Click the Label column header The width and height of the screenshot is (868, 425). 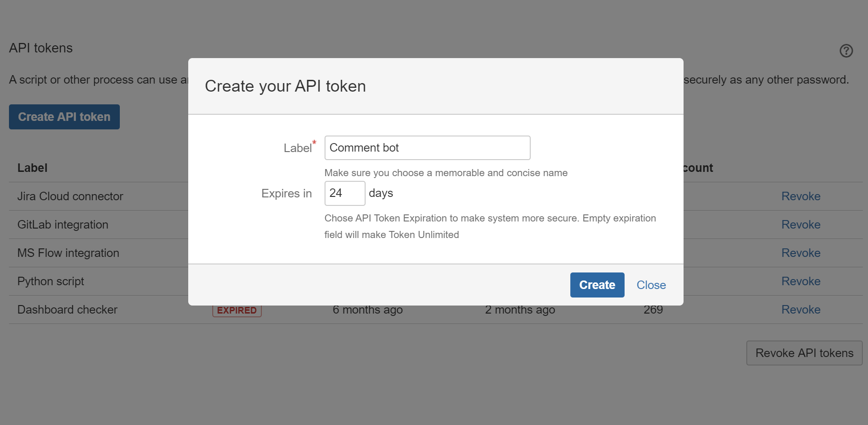pyautogui.click(x=32, y=168)
